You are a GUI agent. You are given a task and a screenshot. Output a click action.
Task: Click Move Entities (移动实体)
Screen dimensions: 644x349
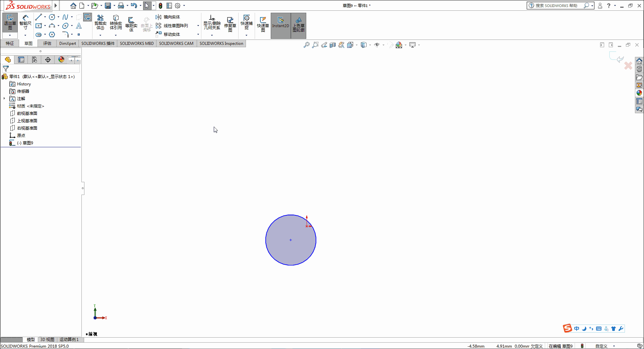coord(168,34)
